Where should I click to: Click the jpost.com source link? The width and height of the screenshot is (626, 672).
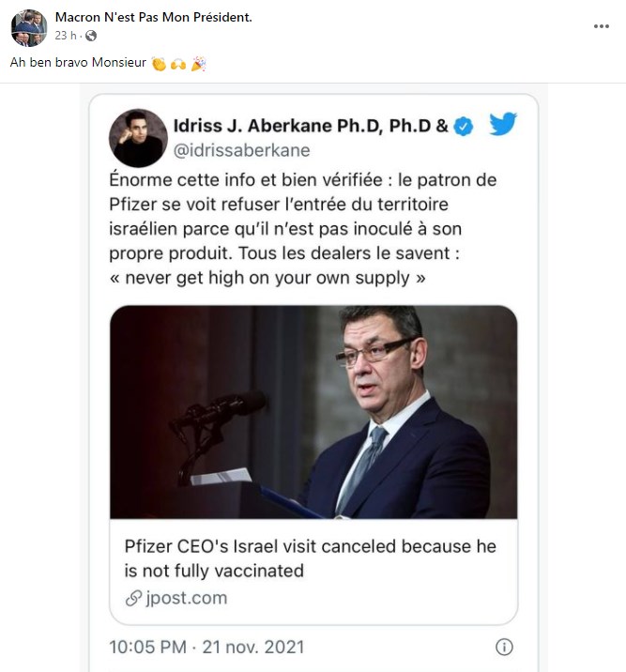187,598
